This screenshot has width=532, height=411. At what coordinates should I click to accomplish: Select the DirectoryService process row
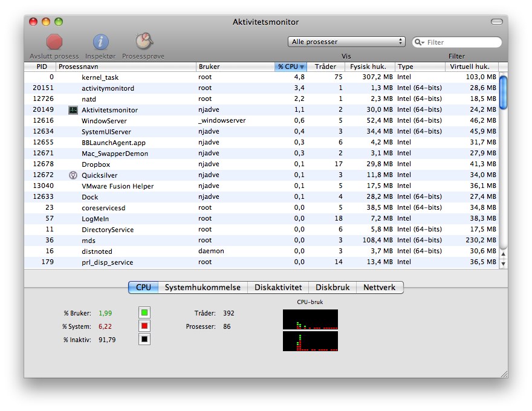tap(262, 229)
